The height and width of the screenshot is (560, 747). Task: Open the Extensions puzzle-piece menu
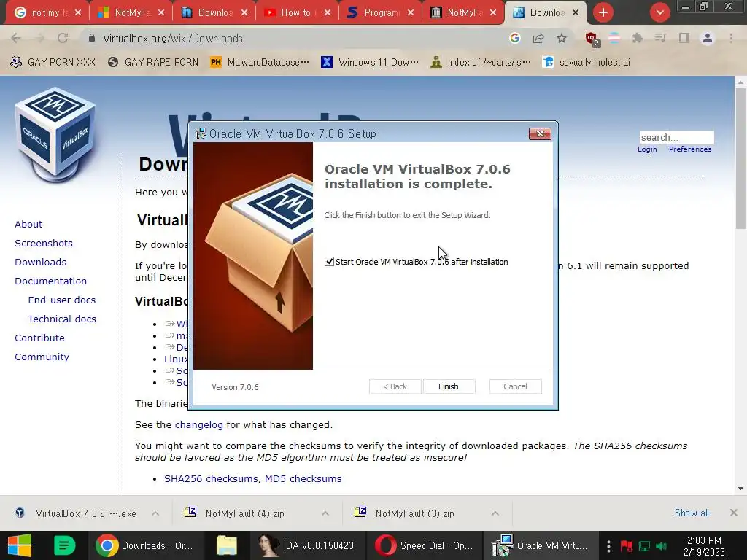click(x=637, y=38)
